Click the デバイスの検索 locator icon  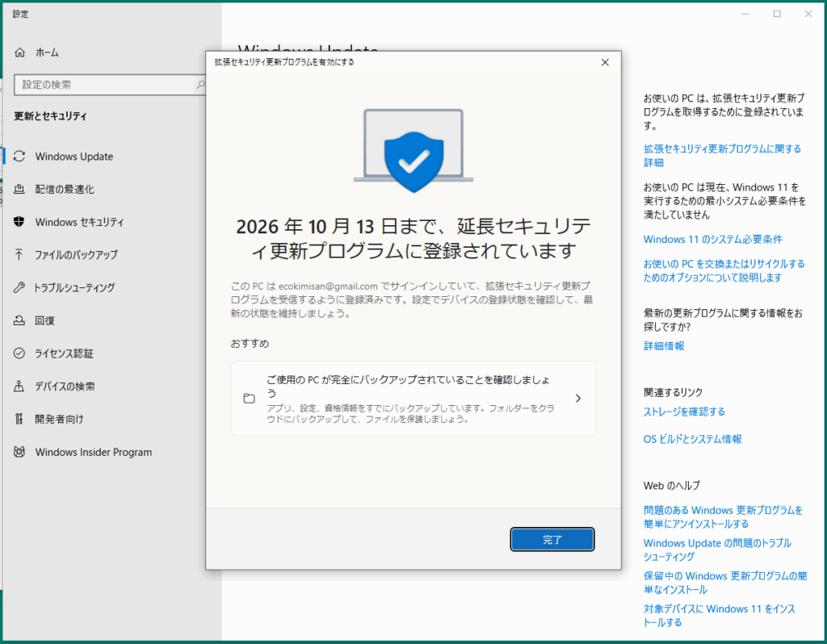click(x=19, y=387)
